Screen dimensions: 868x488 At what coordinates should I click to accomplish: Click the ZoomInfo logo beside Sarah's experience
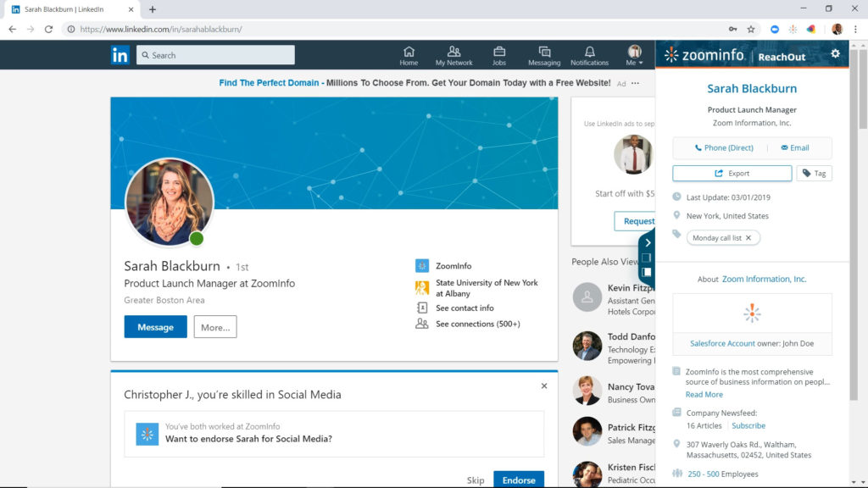click(x=421, y=265)
